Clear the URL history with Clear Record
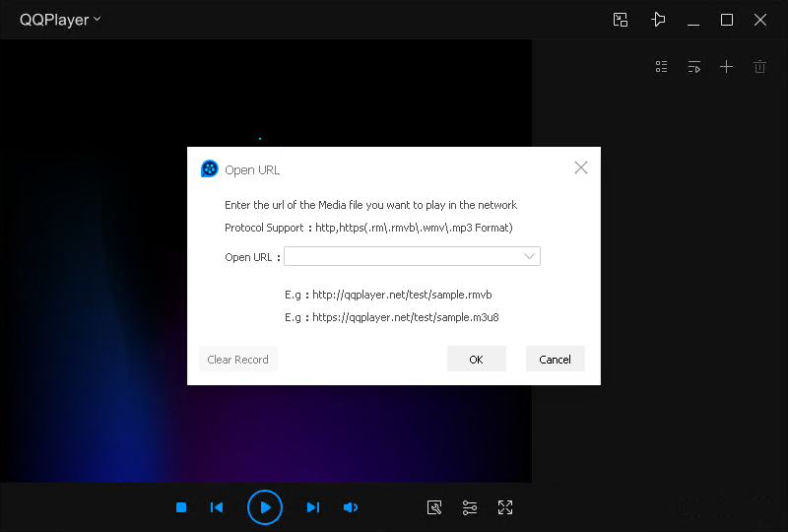The width and height of the screenshot is (788, 532). [x=238, y=359]
